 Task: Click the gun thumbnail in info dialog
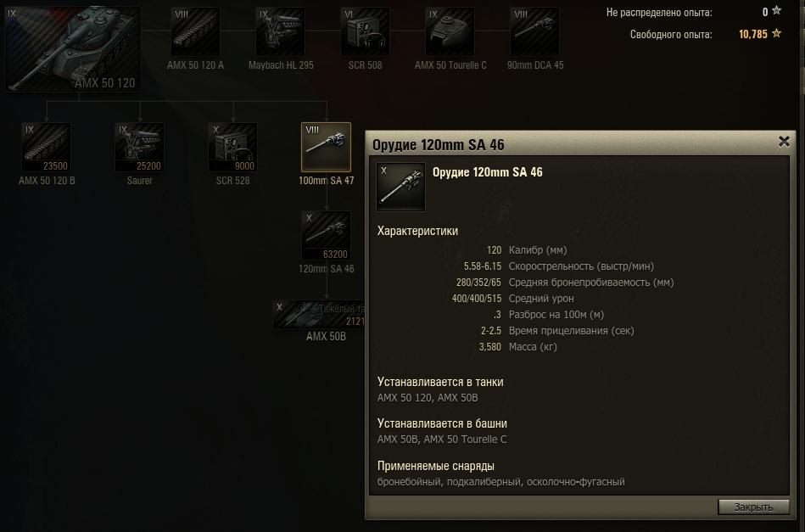point(400,187)
